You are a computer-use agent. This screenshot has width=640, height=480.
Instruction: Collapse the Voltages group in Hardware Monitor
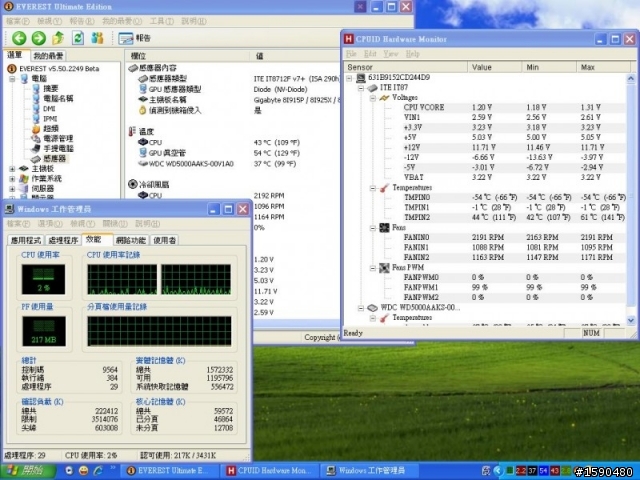tap(372, 98)
